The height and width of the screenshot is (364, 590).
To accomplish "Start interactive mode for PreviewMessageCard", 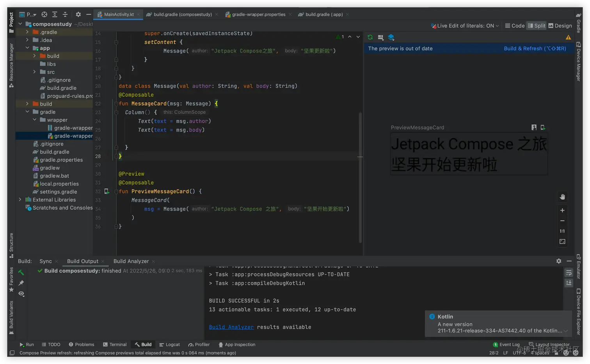I will point(534,127).
